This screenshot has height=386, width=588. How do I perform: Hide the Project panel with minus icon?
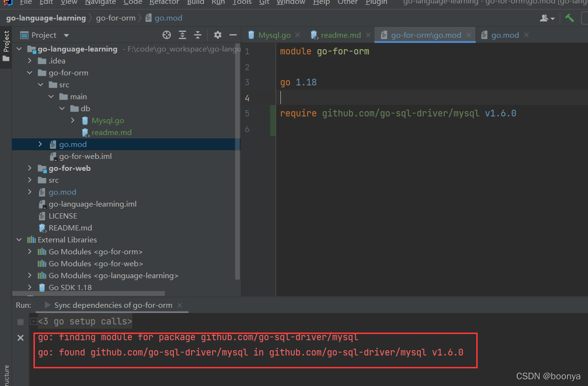tap(233, 35)
